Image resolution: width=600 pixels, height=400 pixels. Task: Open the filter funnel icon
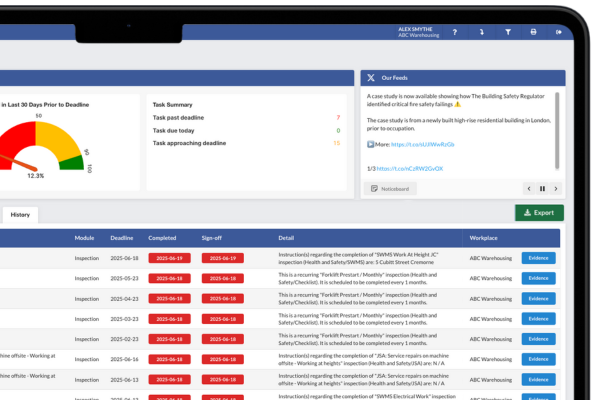[x=507, y=32]
